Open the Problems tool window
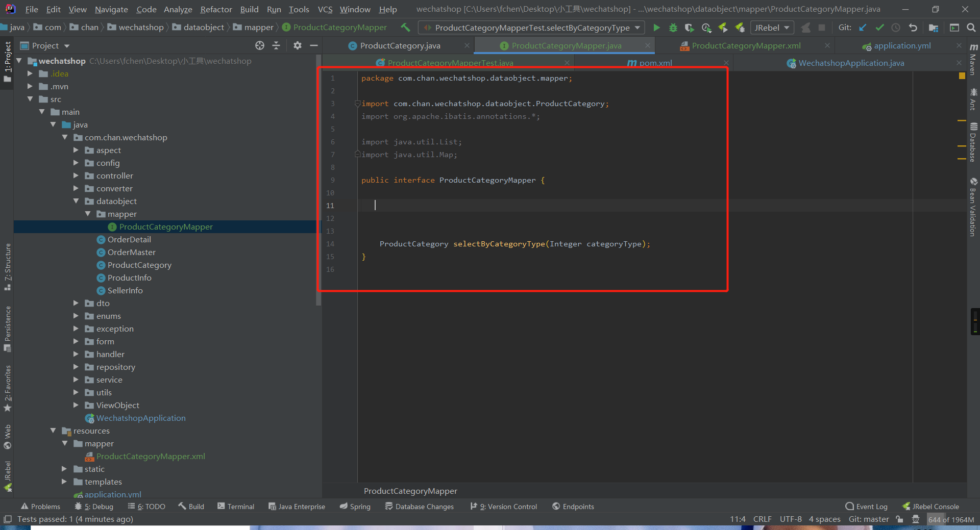This screenshot has width=980, height=530. (40, 507)
